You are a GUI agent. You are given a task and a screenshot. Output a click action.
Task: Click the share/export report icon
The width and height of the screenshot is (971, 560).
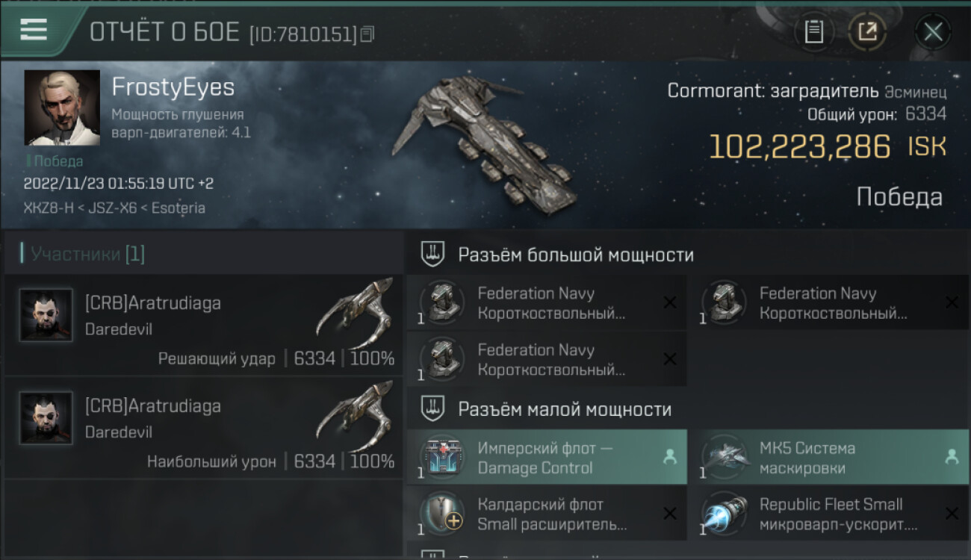(x=867, y=32)
